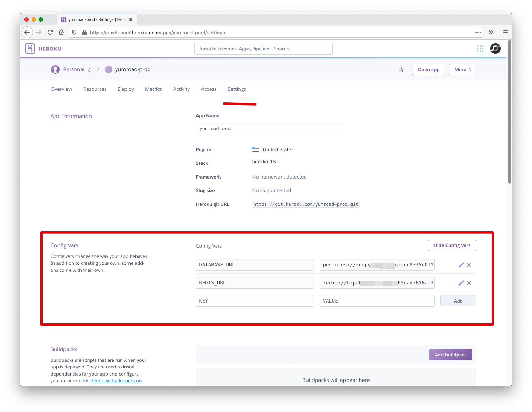Select the Heroku git URL text
532x412 pixels.
[x=306, y=204]
